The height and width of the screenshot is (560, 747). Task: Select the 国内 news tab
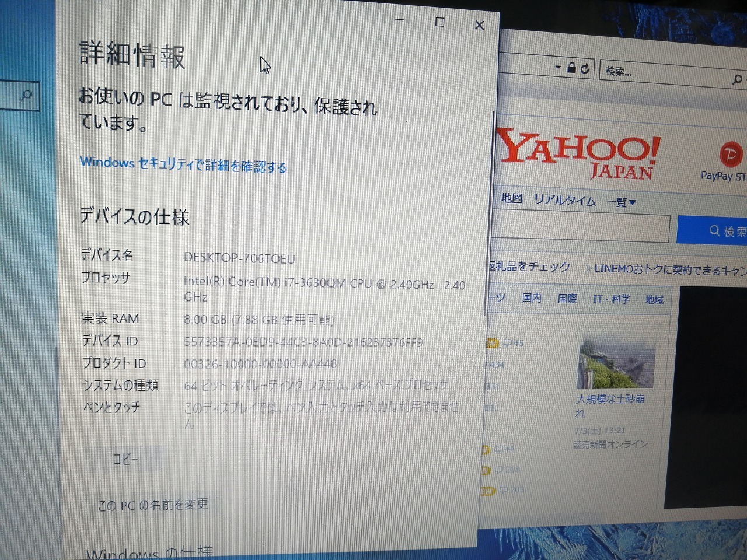tap(531, 298)
